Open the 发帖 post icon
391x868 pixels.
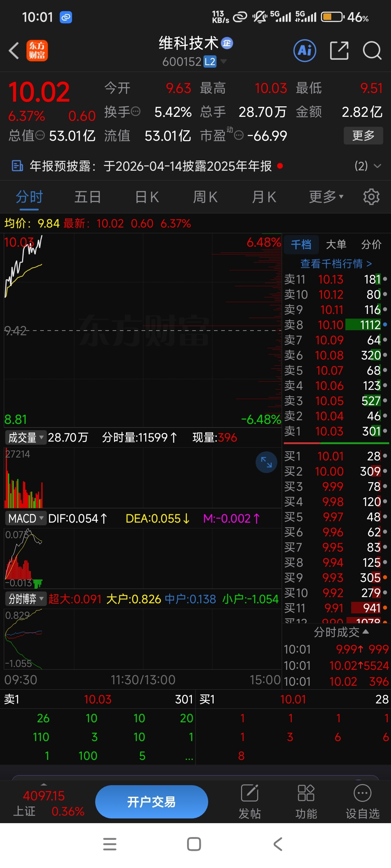249,801
